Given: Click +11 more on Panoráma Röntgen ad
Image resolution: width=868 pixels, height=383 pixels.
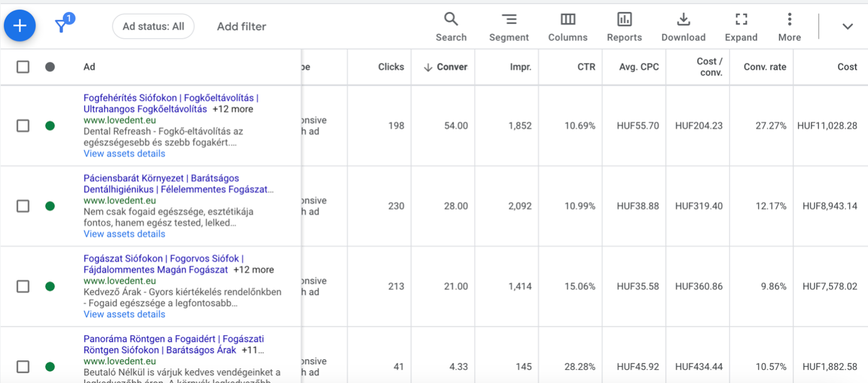Looking at the screenshot, I should (253, 350).
